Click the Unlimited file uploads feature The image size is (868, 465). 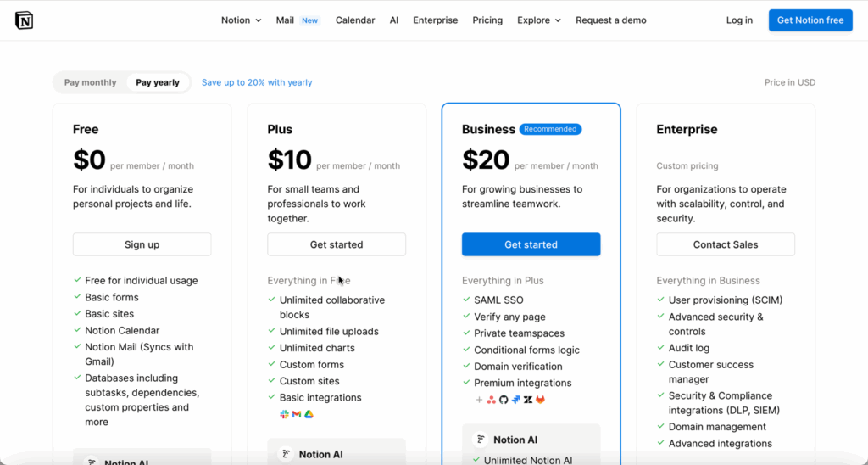(329, 332)
